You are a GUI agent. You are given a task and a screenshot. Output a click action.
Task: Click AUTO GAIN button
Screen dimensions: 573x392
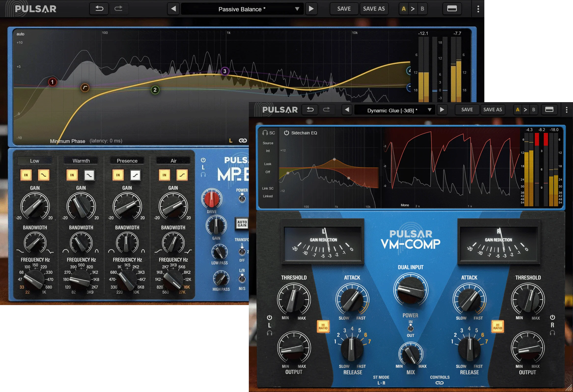pos(242,224)
